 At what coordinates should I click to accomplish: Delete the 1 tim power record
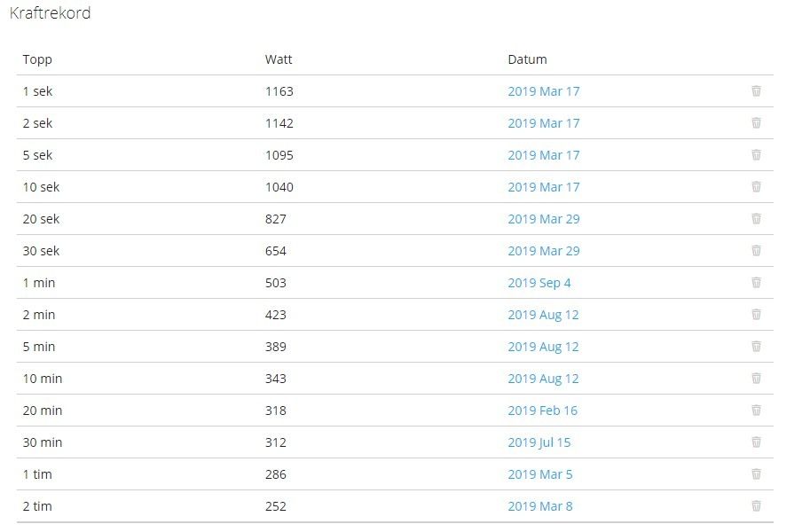point(756,474)
